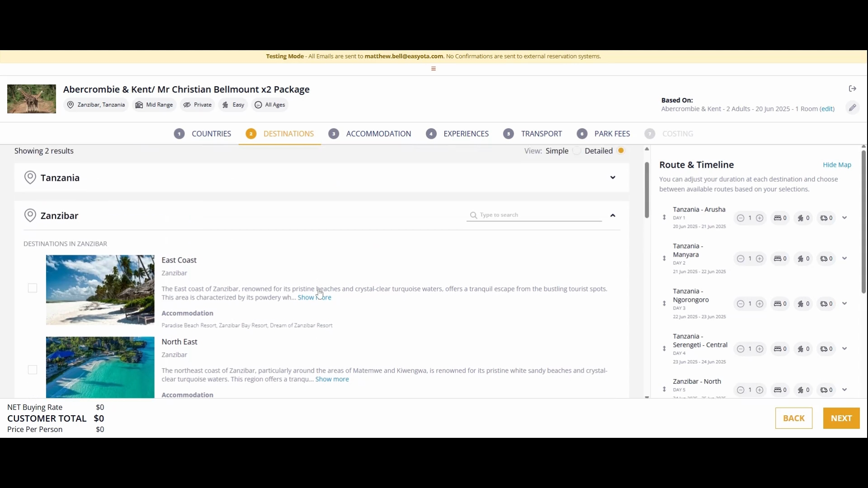Click the Hide Map link
The height and width of the screenshot is (488, 868).
[837, 165]
